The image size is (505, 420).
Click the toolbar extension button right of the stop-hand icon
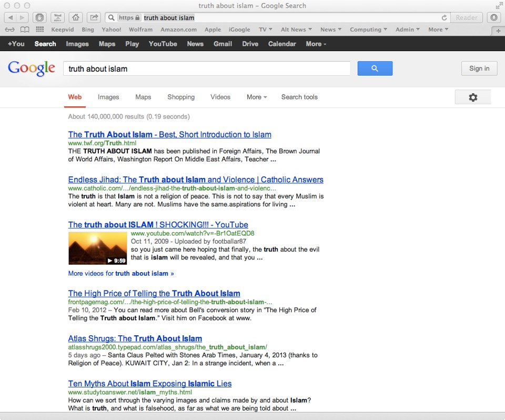tap(58, 17)
